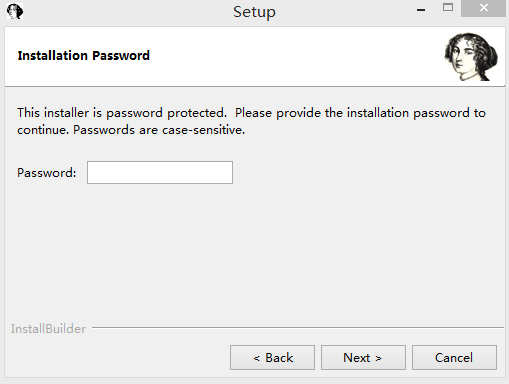Click the Setup title text
This screenshot has width=509, height=384.
pyautogui.click(x=254, y=12)
